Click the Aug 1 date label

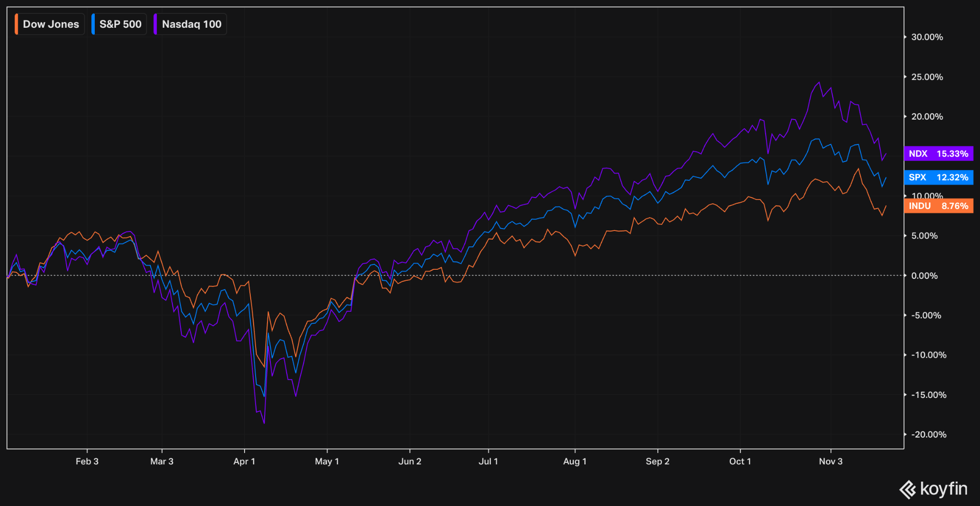tap(575, 462)
